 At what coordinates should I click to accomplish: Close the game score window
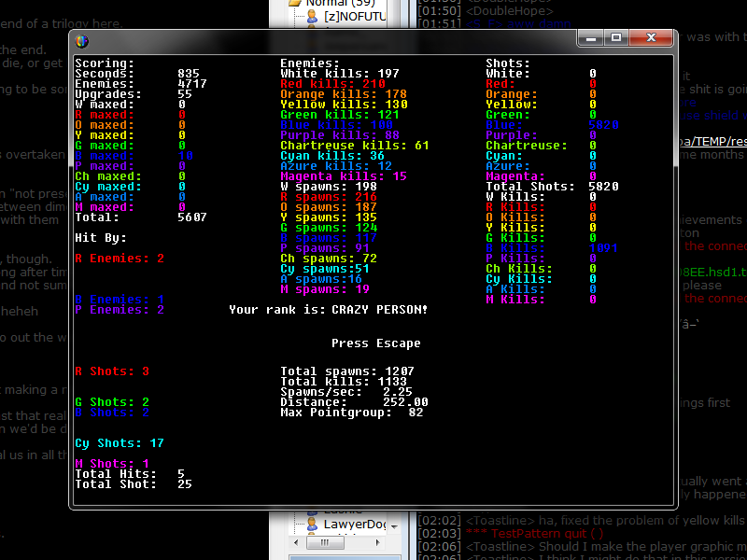(651, 37)
